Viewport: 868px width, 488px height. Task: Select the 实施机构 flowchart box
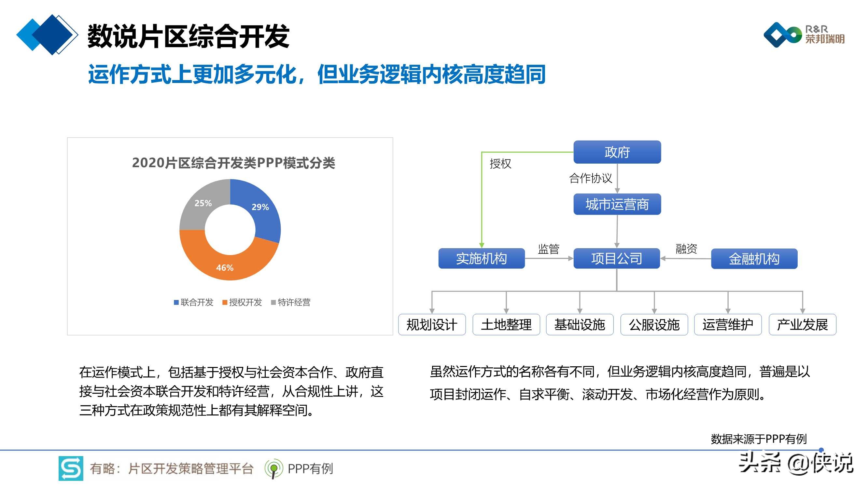pos(481,258)
